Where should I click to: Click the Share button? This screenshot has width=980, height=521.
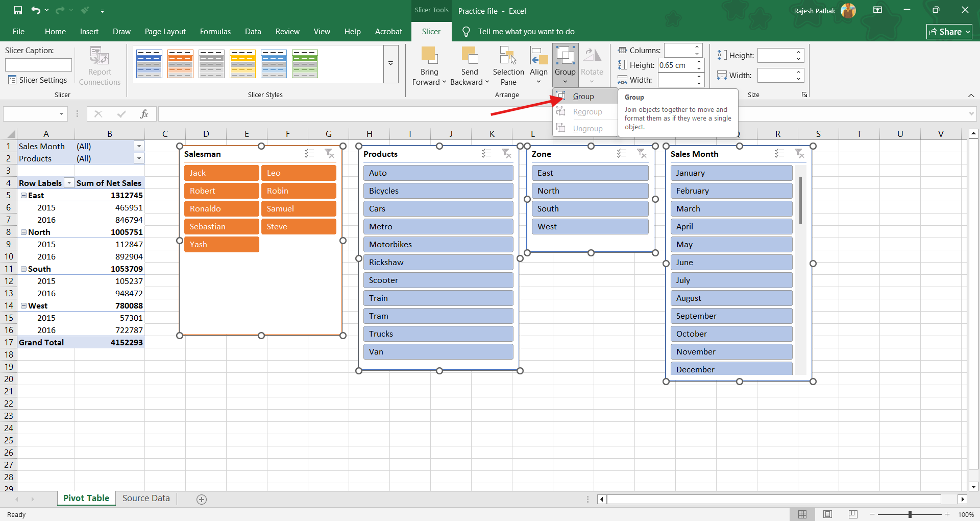949,32
